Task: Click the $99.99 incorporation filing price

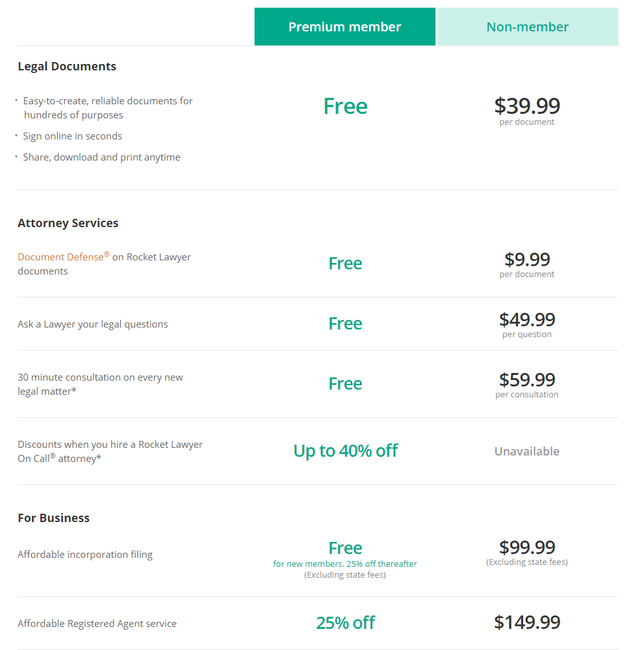Action: pyautogui.click(x=527, y=553)
